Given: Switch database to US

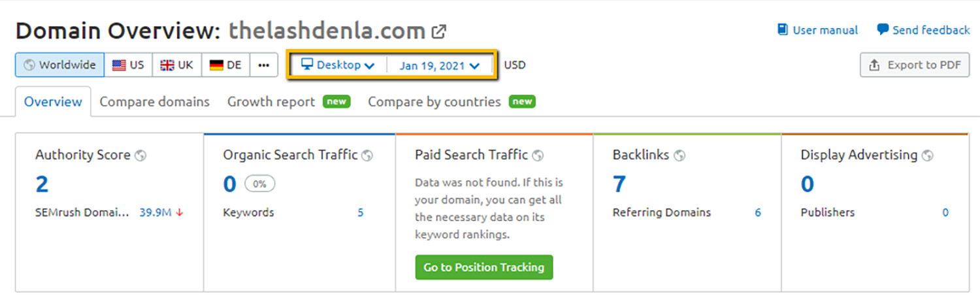Looking at the screenshot, I should [x=128, y=65].
